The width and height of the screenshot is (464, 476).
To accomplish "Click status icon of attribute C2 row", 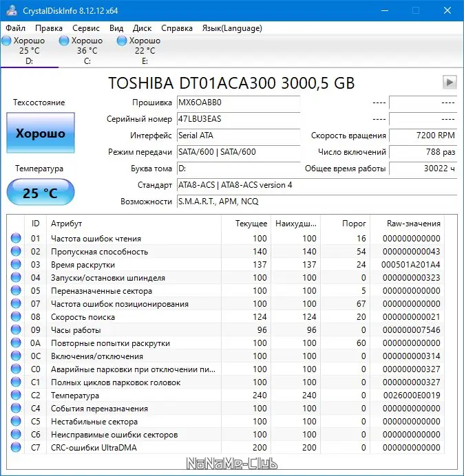I will 16,395.
